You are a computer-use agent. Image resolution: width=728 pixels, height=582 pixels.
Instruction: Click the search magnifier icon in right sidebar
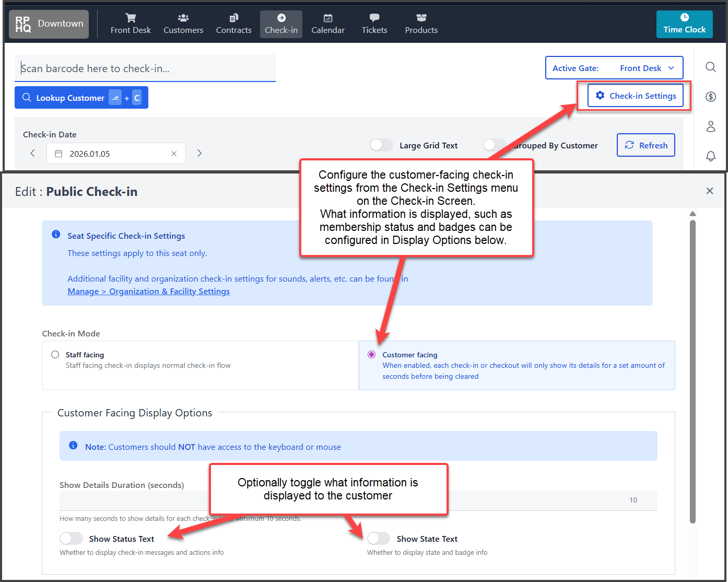[x=710, y=67]
